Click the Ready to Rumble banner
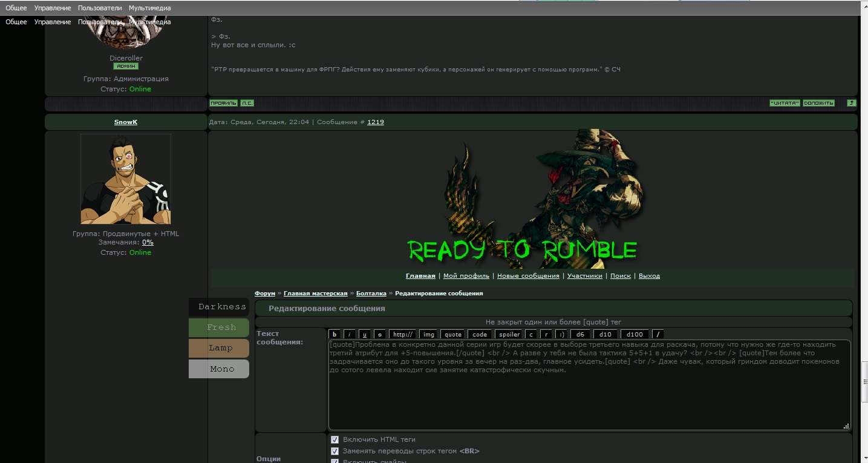This screenshot has width=868, height=463. [x=532, y=199]
